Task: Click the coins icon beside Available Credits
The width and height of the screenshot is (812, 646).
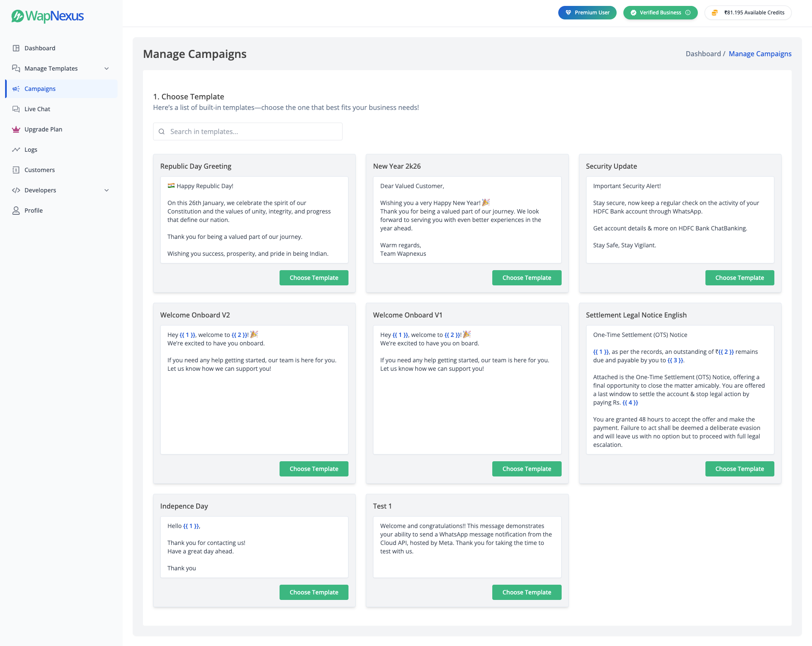Action: pos(714,13)
